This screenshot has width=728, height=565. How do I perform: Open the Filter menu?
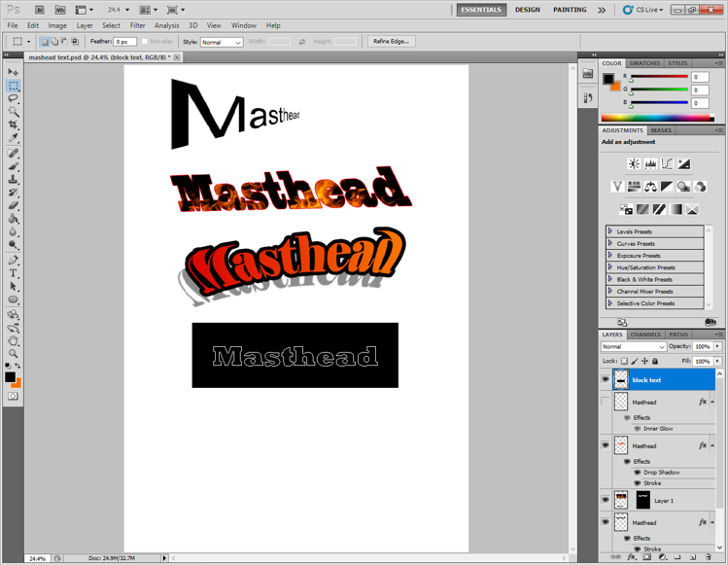(137, 25)
